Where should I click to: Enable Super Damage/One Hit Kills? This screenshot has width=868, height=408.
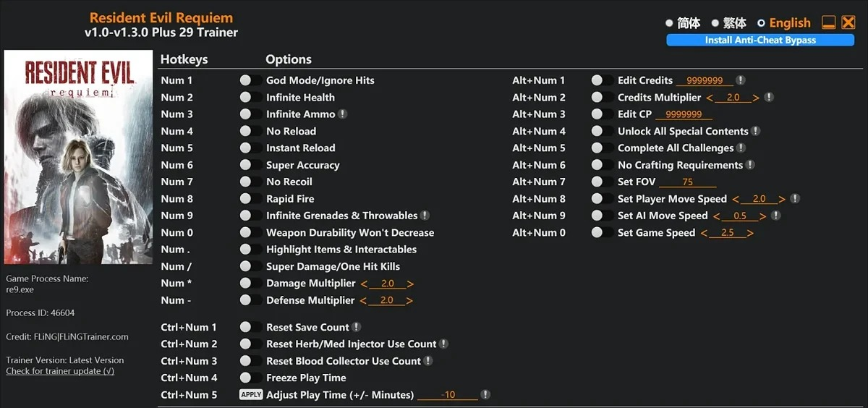[x=250, y=266]
